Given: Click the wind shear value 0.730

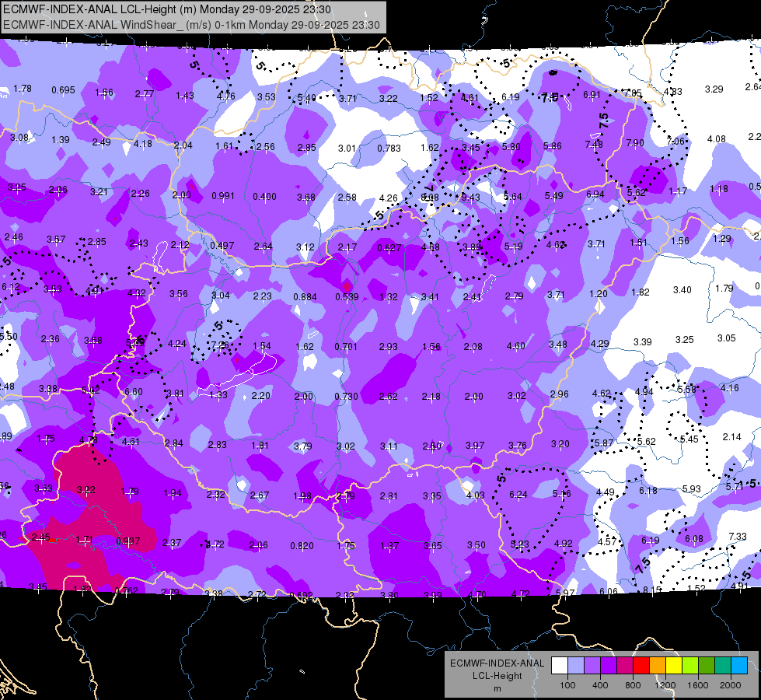Looking at the screenshot, I should (346, 397).
